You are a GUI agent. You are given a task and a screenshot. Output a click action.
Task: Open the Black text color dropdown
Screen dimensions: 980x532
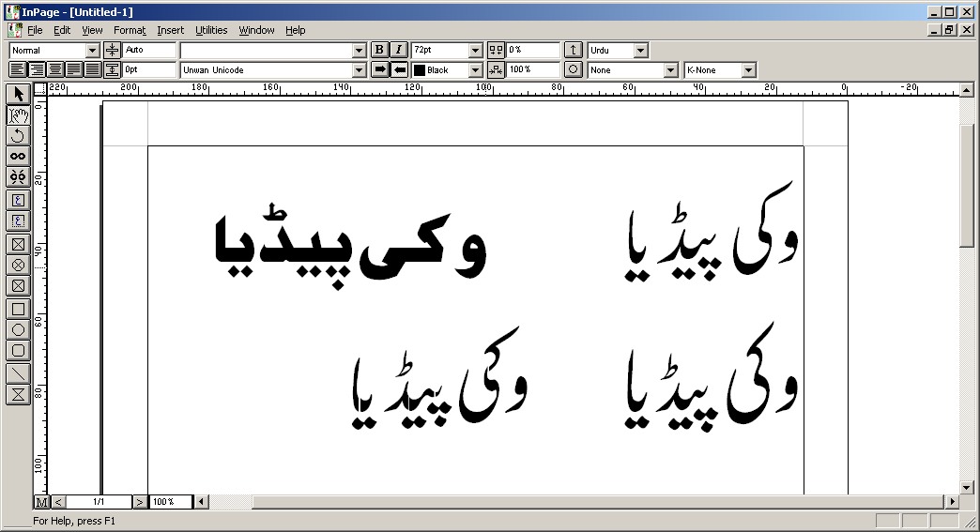476,70
